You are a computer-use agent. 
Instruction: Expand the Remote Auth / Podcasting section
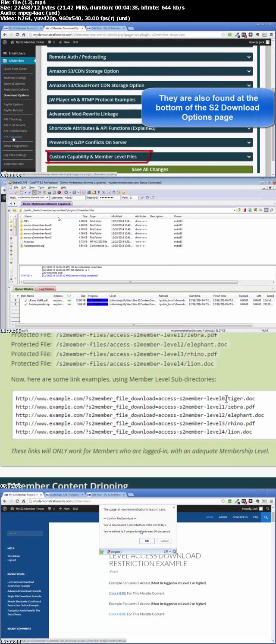150,57
